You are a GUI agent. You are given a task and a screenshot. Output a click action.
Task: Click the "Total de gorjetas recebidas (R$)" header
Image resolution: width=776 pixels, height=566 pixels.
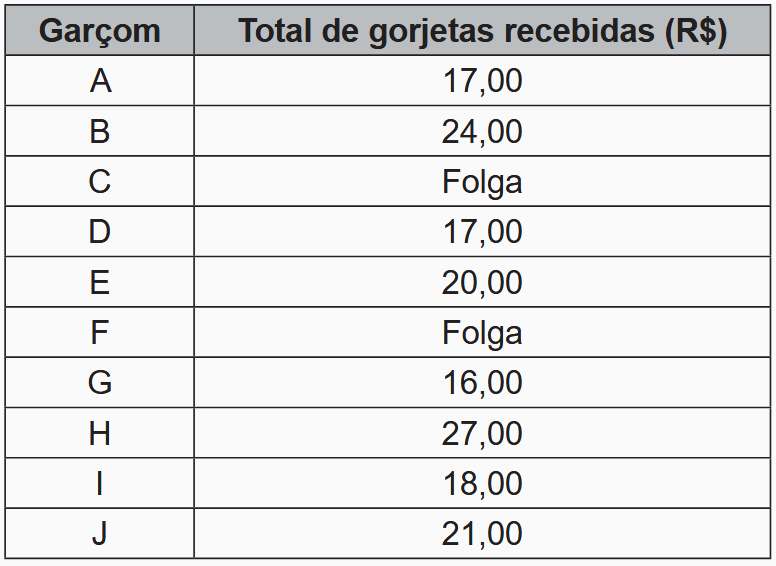coord(482,31)
